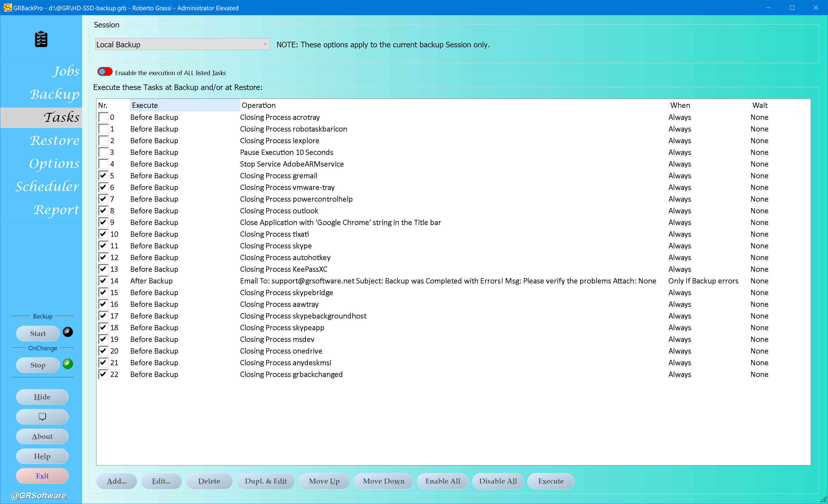
Task: Click the speech bubble icon button
Action: click(42, 417)
